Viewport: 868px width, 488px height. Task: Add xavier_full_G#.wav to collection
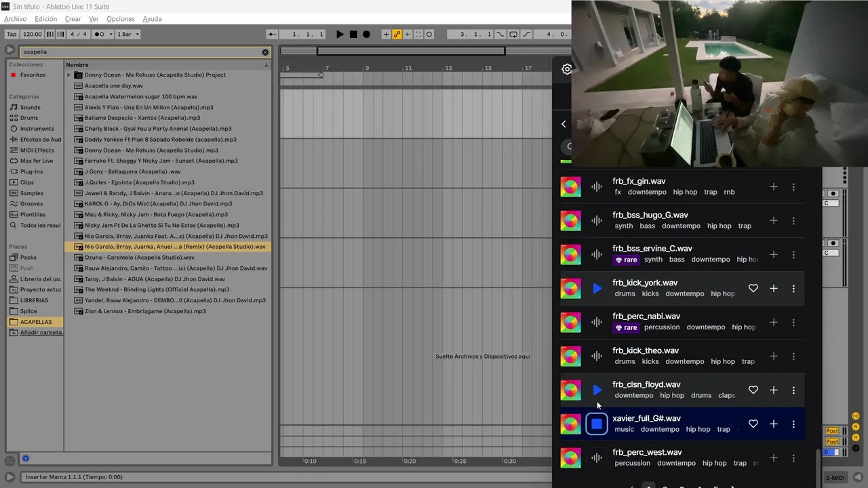point(773,424)
